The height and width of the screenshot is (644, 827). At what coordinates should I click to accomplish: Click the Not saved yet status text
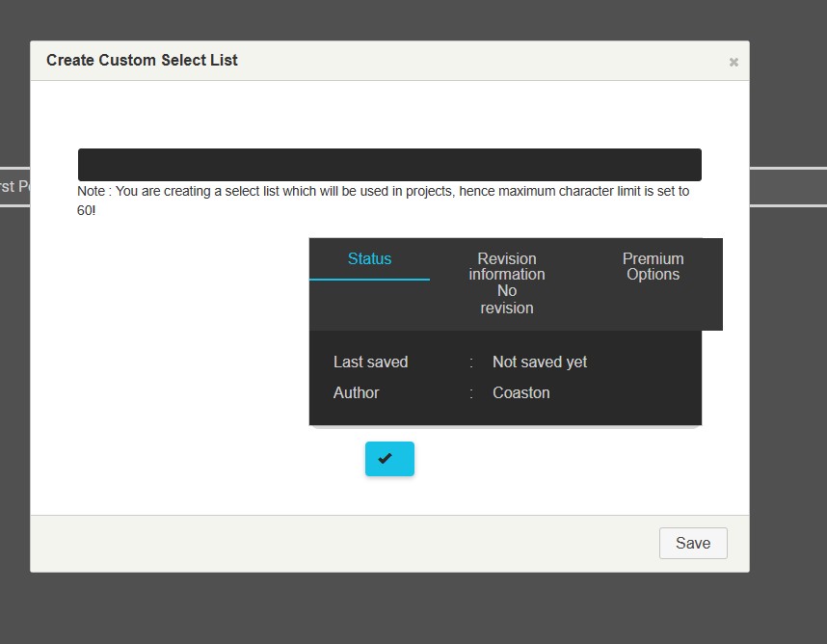(x=539, y=362)
